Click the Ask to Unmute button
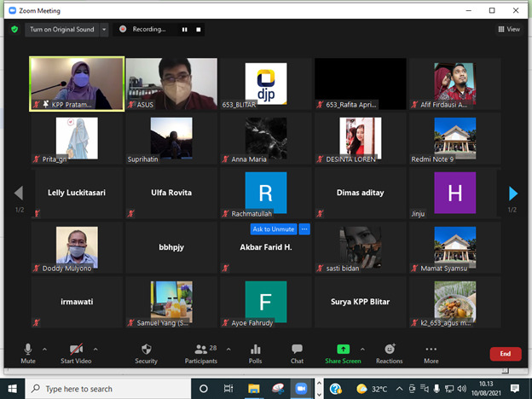532x399 pixels. click(x=273, y=229)
